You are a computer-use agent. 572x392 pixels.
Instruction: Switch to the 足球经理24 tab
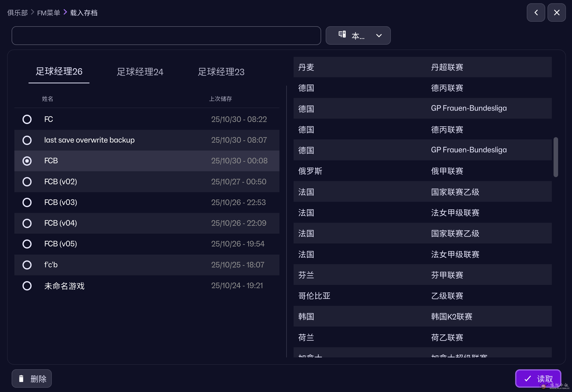pos(140,72)
